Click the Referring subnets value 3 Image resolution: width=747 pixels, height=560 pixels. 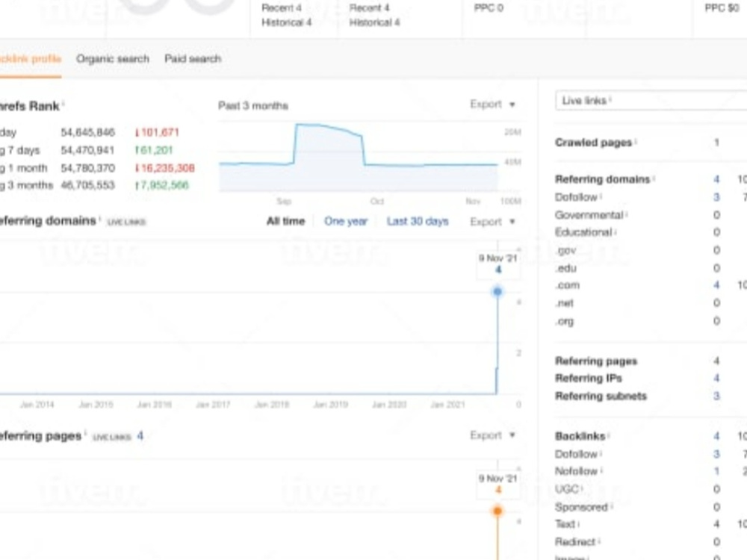[x=716, y=396]
